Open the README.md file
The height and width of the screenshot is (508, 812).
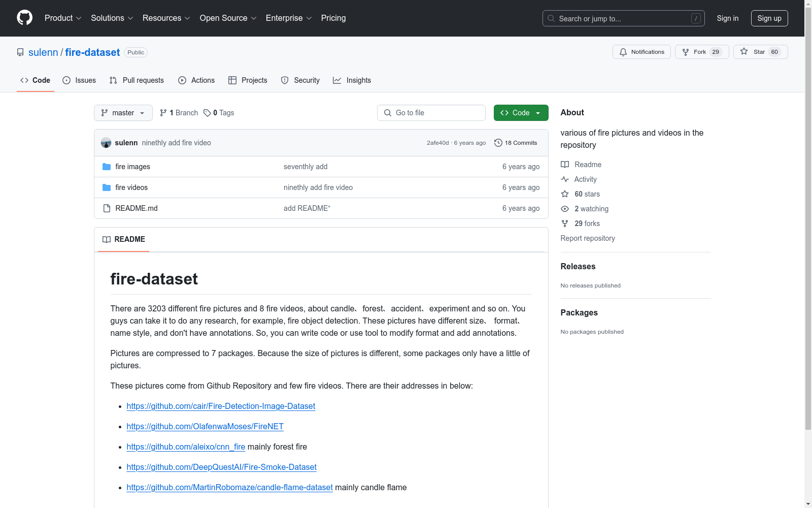pyautogui.click(x=137, y=208)
